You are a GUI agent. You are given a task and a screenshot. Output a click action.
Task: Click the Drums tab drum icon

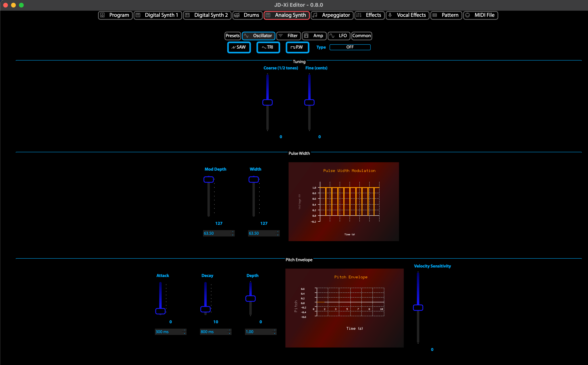(237, 15)
